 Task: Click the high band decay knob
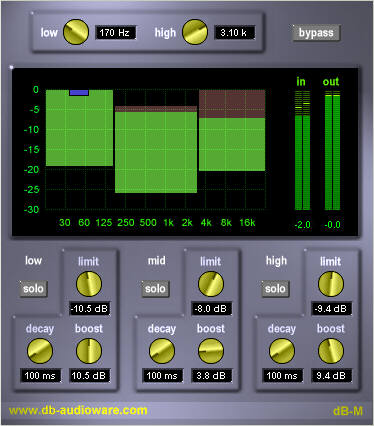(x=282, y=351)
